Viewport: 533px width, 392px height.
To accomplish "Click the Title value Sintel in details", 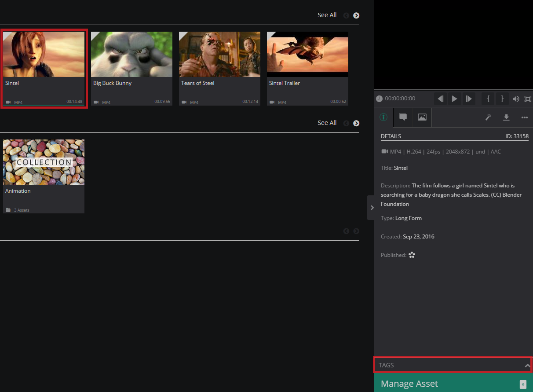I will (x=401, y=168).
